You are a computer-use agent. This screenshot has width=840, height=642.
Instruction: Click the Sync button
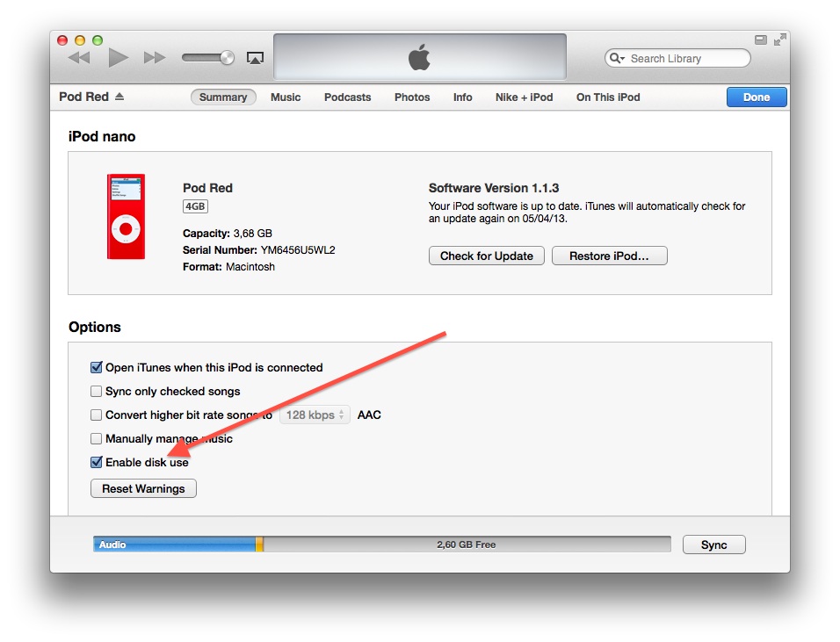(713, 545)
